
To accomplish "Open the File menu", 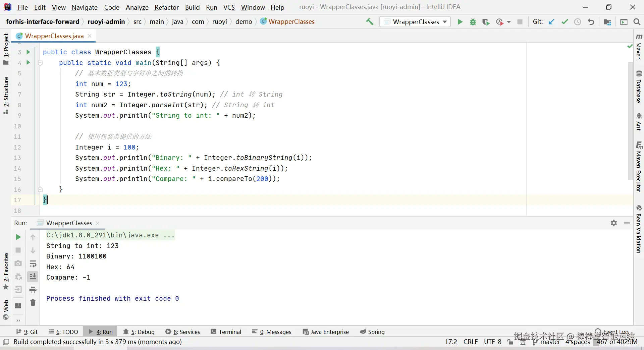I will [x=22, y=7].
